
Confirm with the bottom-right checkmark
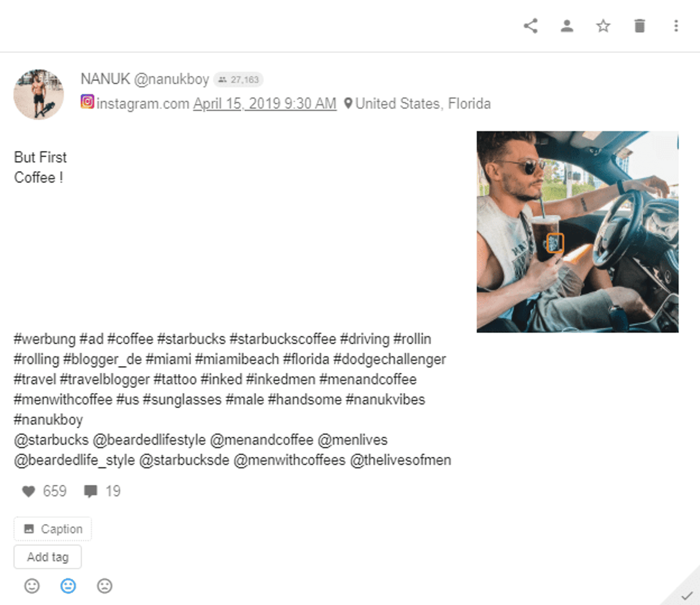[x=687, y=596]
